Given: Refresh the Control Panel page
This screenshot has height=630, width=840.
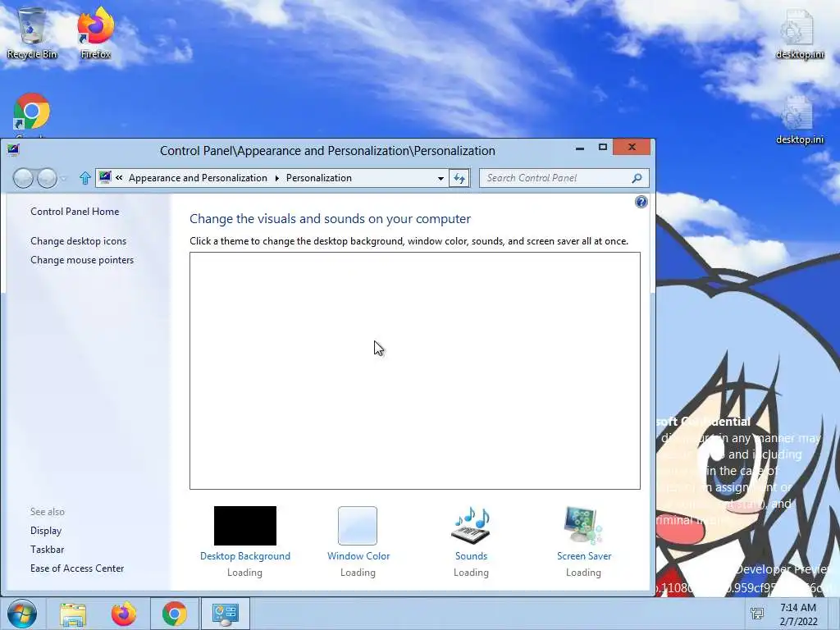Looking at the screenshot, I should (459, 178).
